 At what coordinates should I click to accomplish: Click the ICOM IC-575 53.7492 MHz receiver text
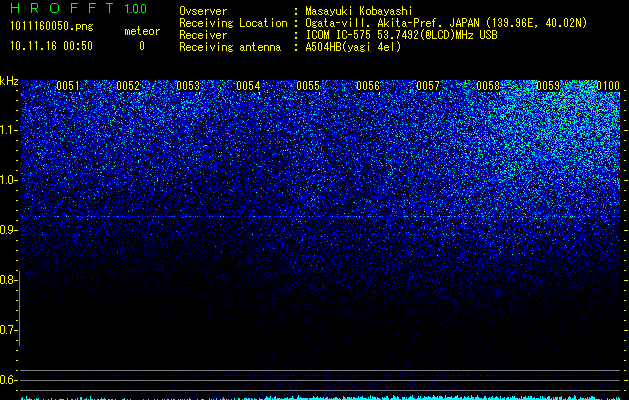(401, 35)
